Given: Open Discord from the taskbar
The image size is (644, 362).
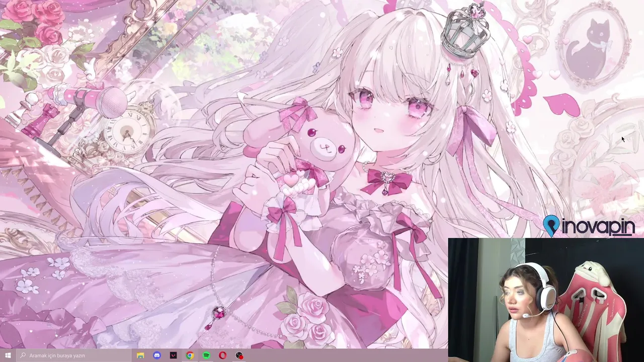Looking at the screenshot, I should pos(157,355).
